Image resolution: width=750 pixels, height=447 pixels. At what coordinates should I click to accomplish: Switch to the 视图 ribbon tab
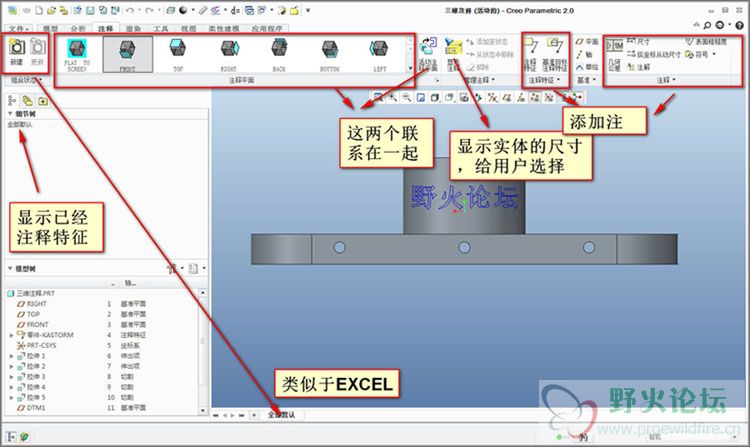pyautogui.click(x=188, y=29)
